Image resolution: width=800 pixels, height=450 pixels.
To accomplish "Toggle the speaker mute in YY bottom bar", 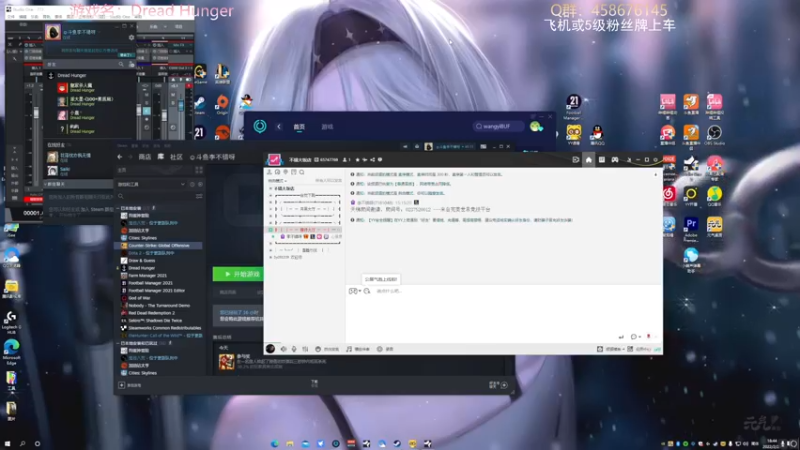I will click(284, 349).
